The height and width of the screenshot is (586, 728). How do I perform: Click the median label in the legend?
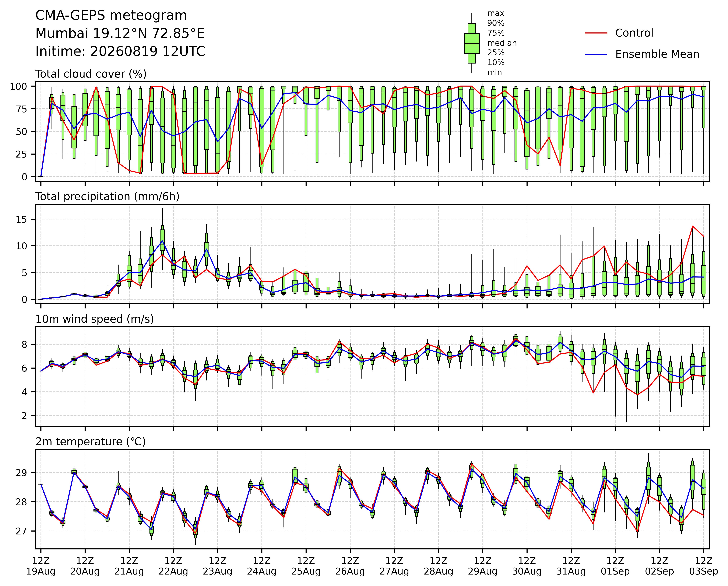[502, 43]
